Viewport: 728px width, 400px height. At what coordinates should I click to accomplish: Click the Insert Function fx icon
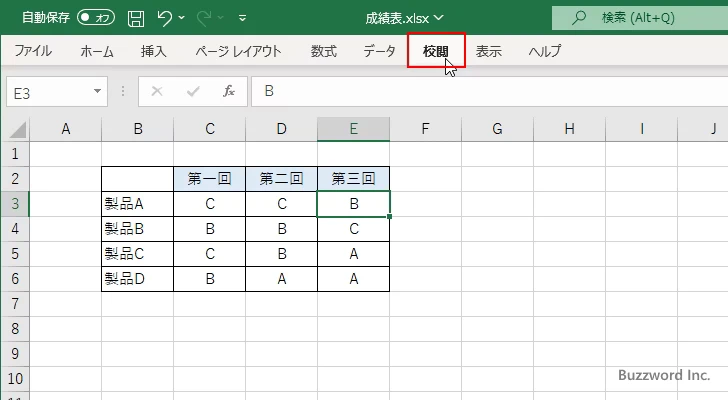pos(229,91)
